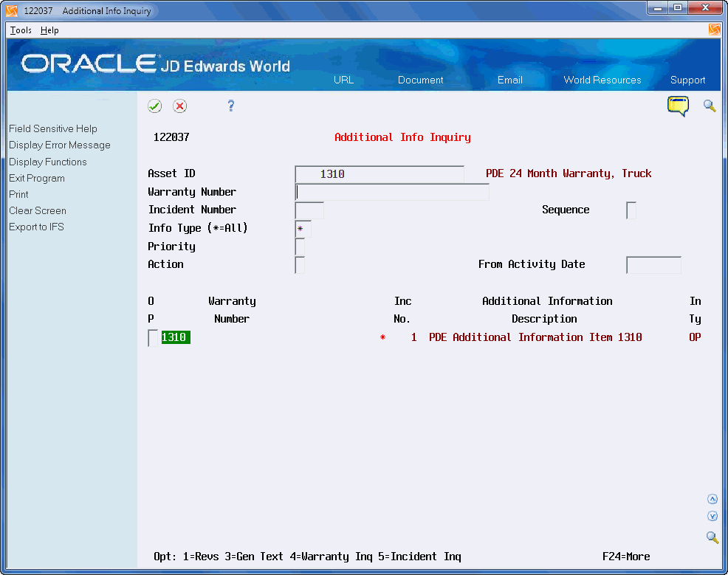Minimize the Additional Info Inquiry window
728x575 pixels.
[x=657, y=8]
